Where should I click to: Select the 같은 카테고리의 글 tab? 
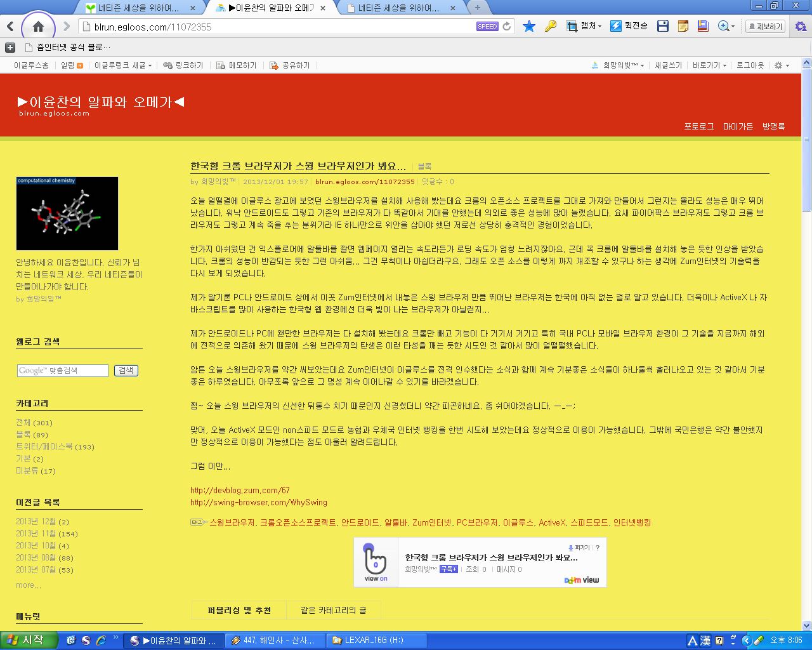[x=334, y=610]
